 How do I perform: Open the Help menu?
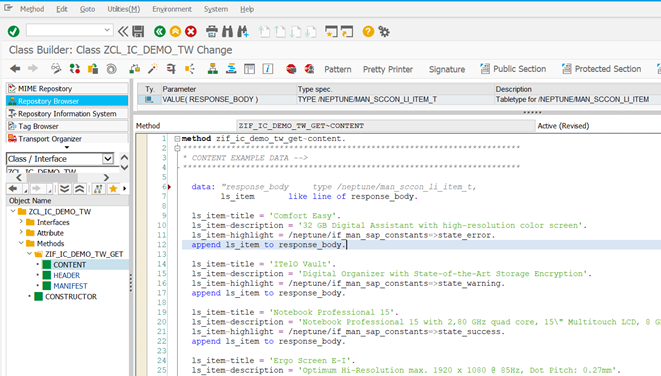point(247,9)
